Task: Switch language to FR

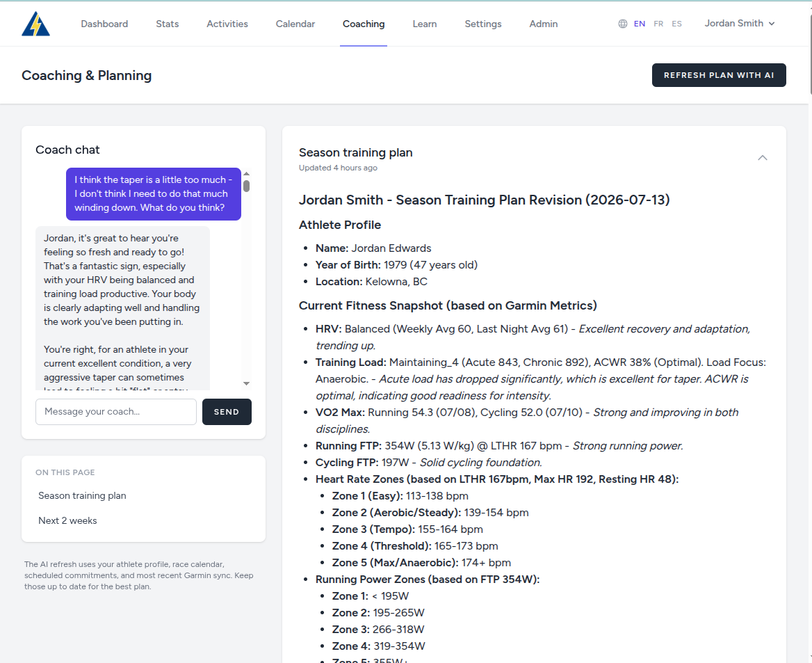Action: pos(658,24)
